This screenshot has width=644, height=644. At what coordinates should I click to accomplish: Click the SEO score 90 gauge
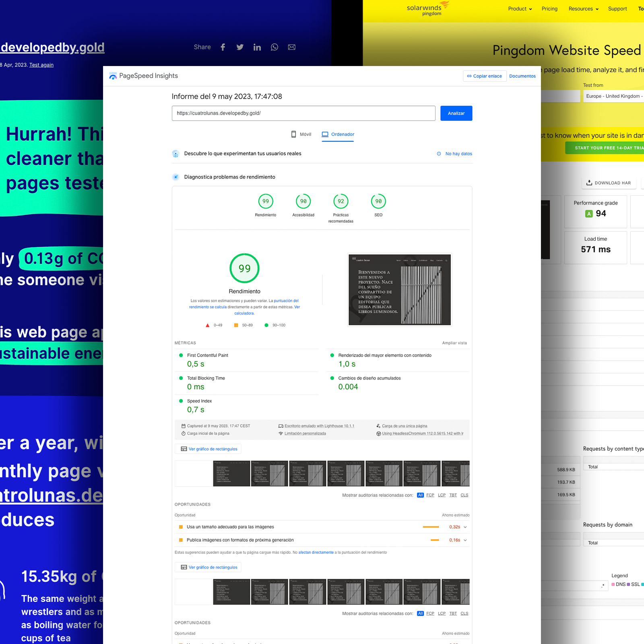pyautogui.click(x=378, y=201)
